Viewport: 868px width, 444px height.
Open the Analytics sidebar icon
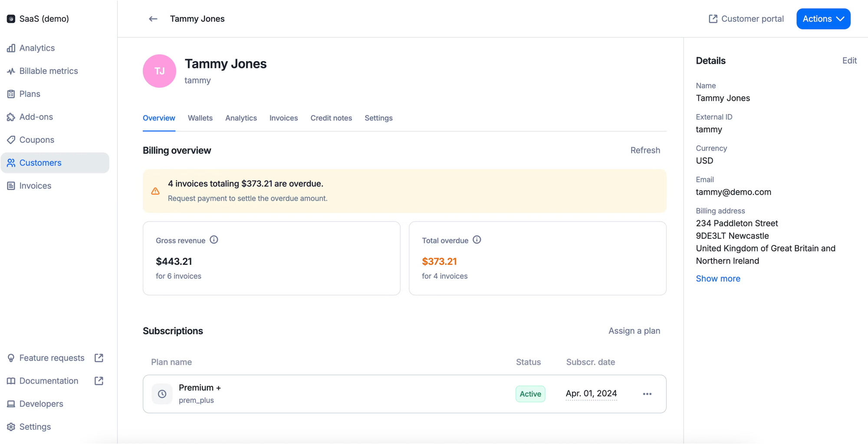point(11,48)
